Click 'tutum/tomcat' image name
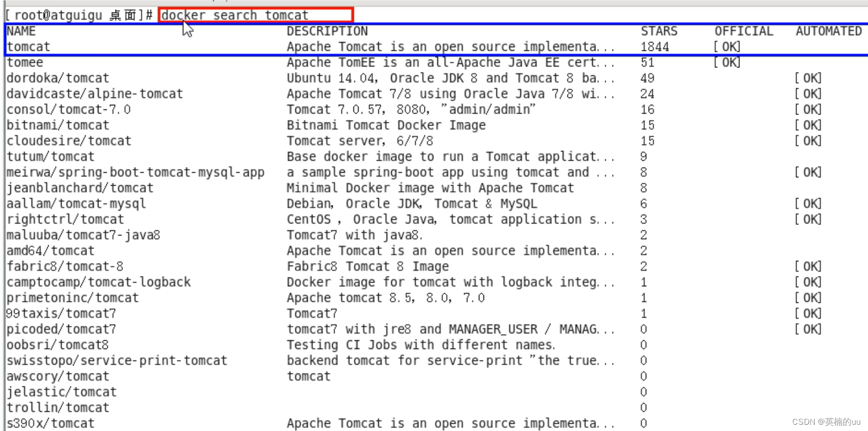 point(51,157)
